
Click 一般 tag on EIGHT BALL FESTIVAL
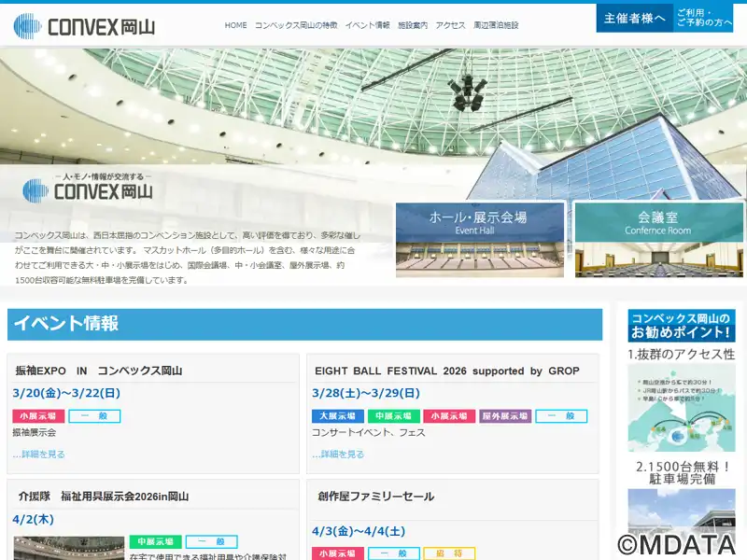coord(561,416)
